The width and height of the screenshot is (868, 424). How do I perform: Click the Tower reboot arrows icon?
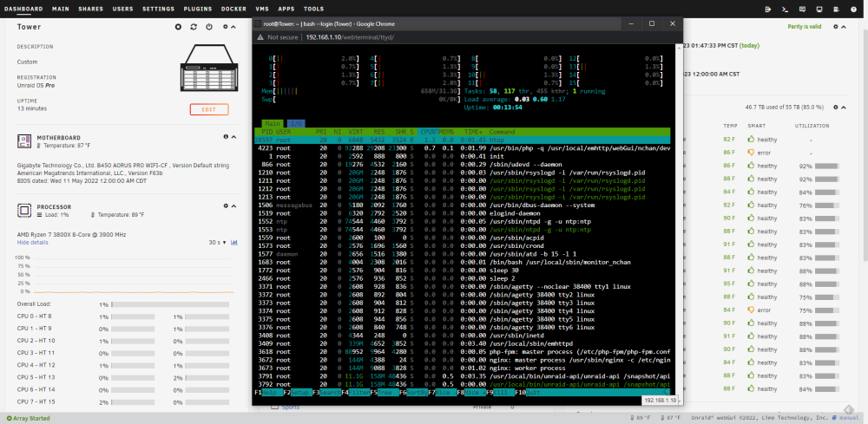tap(194, 27)
